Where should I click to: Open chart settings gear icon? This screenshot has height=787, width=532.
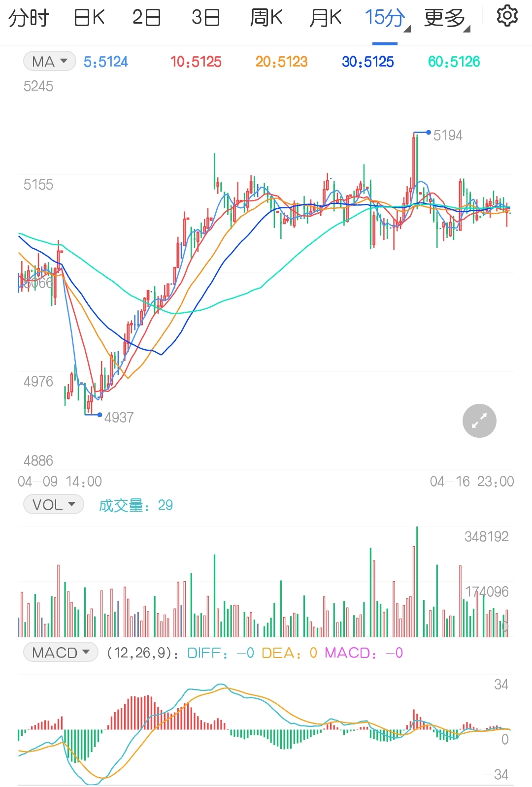[507, 17]
